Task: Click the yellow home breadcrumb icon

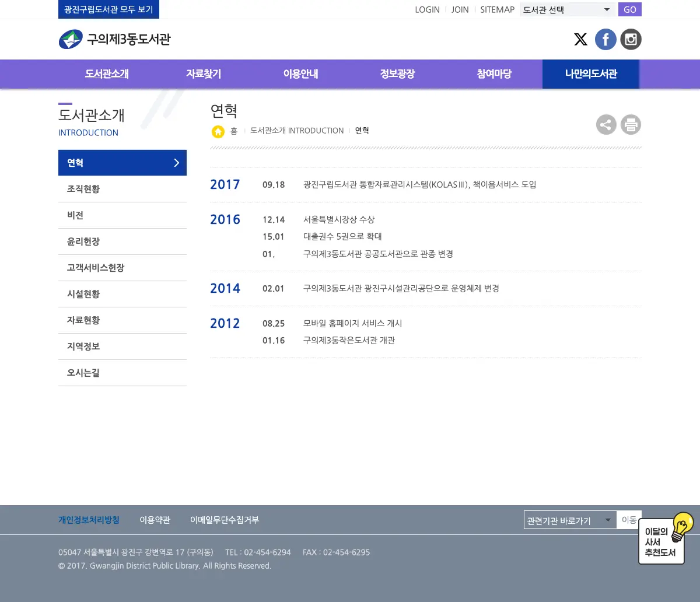Action: 218,131
